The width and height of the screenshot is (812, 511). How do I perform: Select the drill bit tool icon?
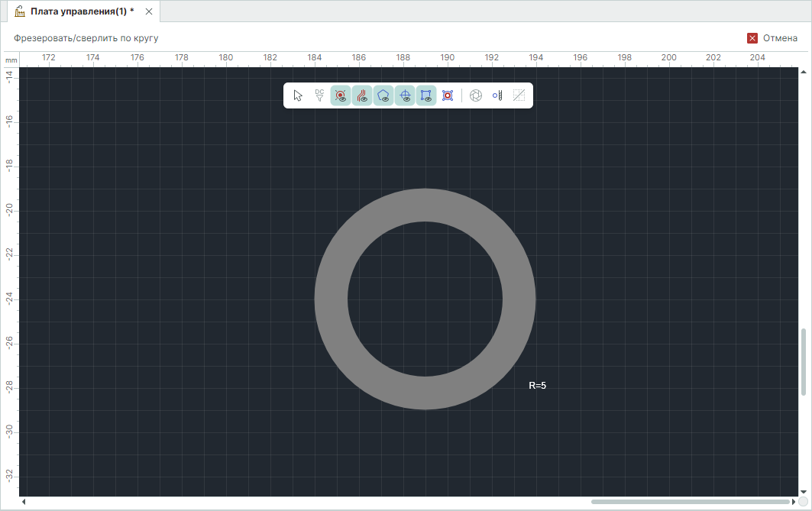coord(497,95)
